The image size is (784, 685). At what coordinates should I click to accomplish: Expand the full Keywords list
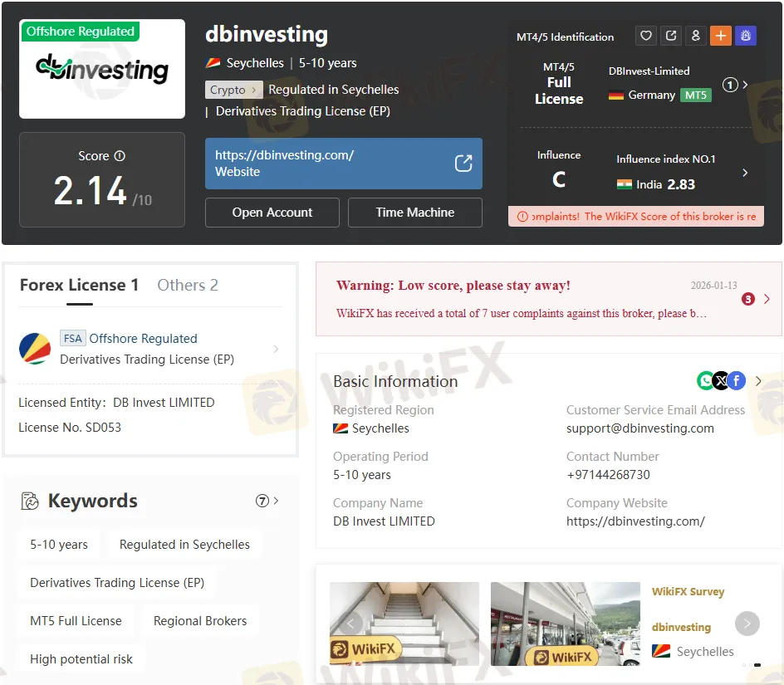[274, 501]
